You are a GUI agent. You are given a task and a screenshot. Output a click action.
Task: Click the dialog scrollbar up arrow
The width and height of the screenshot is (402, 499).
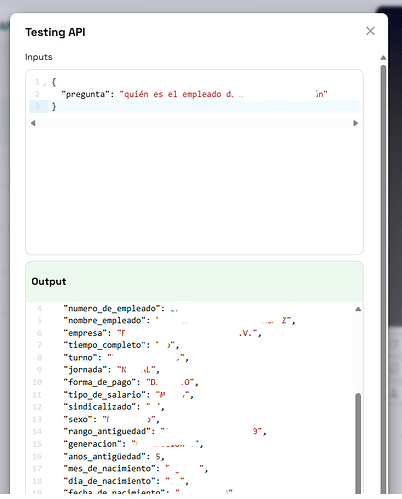point(383,58)
